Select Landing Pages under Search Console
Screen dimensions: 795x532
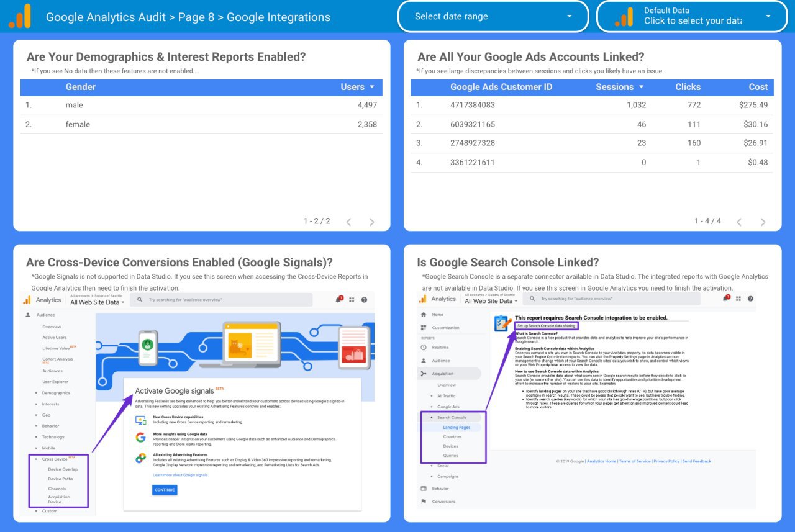click(457, 428)
